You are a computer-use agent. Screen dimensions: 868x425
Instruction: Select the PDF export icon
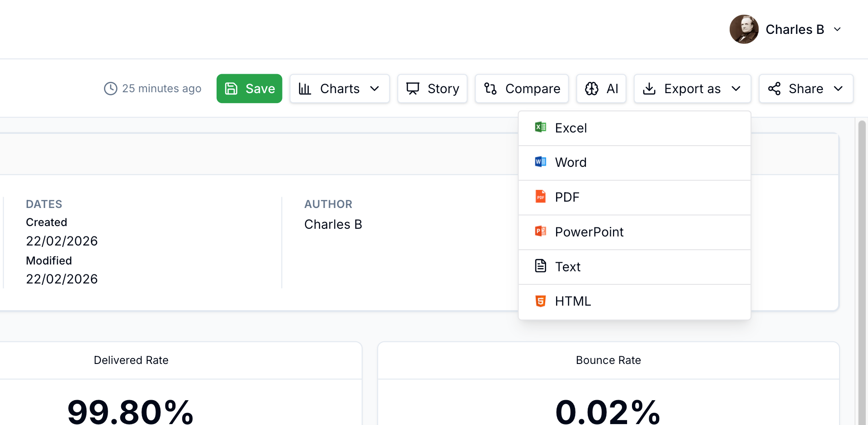[x=540, y=197]
